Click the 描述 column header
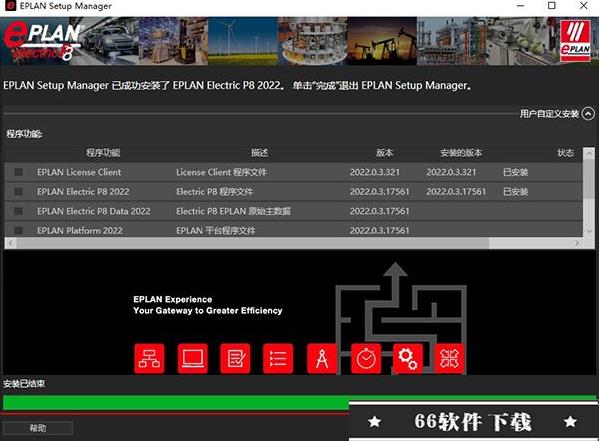Viewport: 599px width, 441px height. 259,153
